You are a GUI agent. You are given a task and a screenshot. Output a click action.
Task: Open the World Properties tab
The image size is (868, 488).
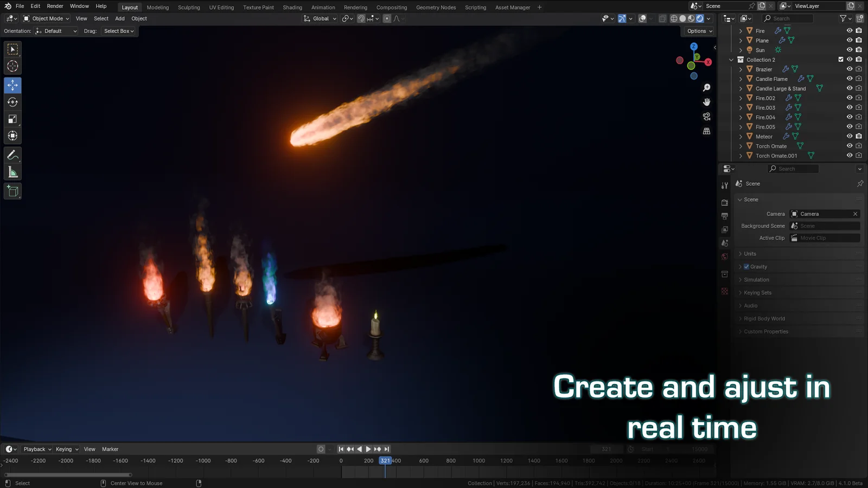click(x=724, y=256)
